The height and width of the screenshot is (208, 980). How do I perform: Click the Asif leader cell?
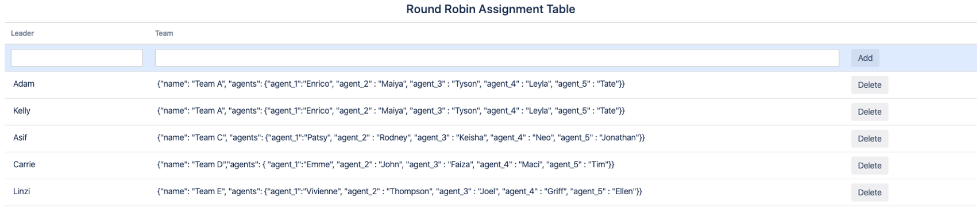[20, 138]
